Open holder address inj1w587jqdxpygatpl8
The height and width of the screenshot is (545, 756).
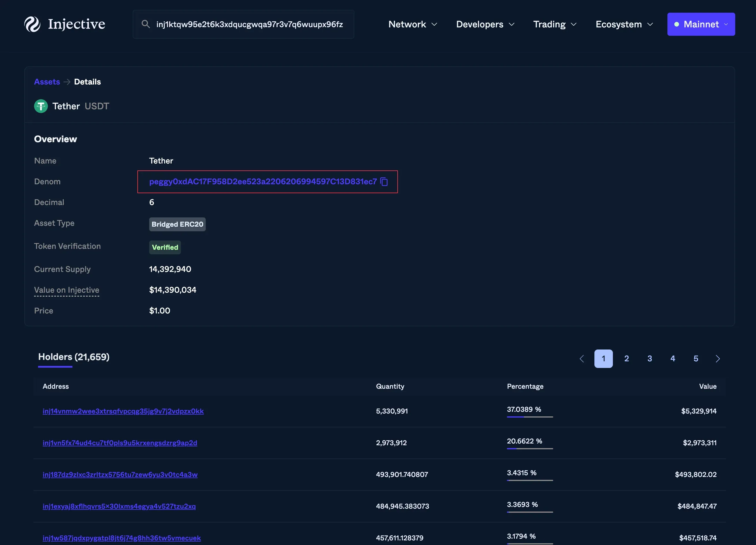coord(122,538)
